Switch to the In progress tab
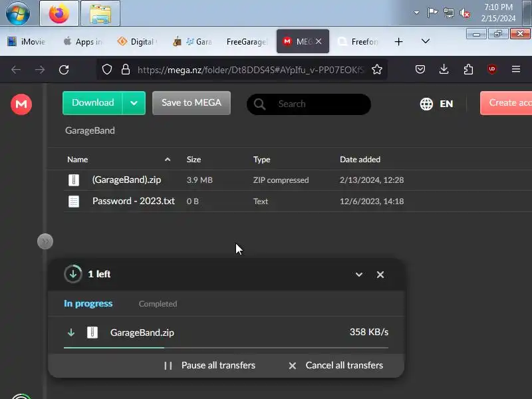 coord(88,304)
